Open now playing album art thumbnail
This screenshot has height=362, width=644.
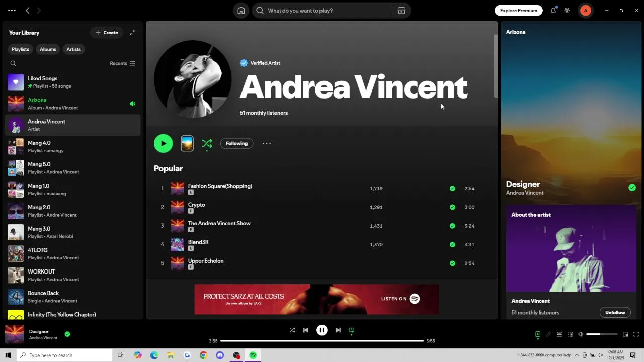tap(14, 334)
